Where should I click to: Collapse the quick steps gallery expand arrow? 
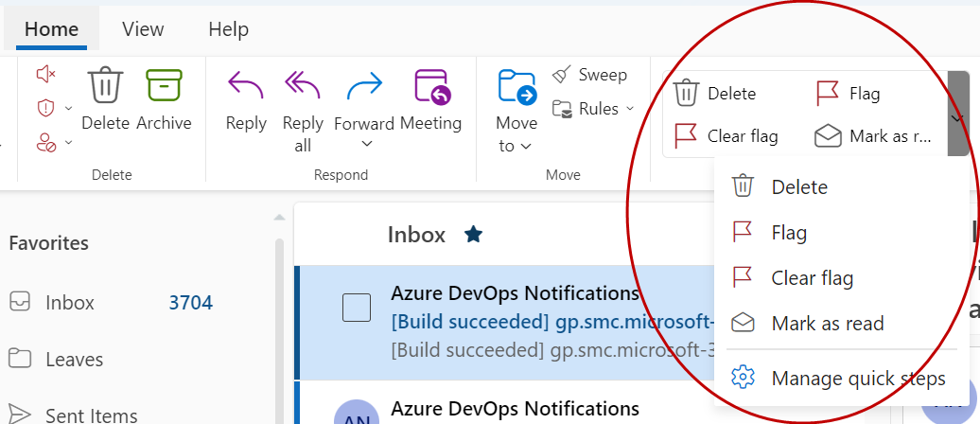pos(957,114)
